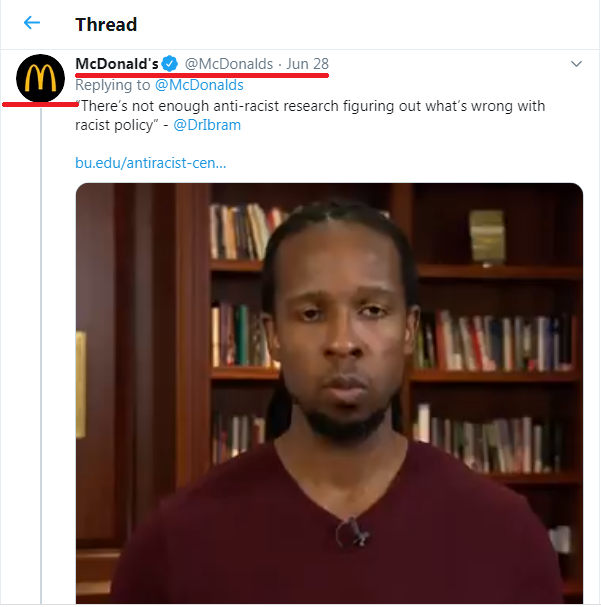The image size is (601, 607).
Task: Click the red underline below the avatar
Action: point(41,104)
